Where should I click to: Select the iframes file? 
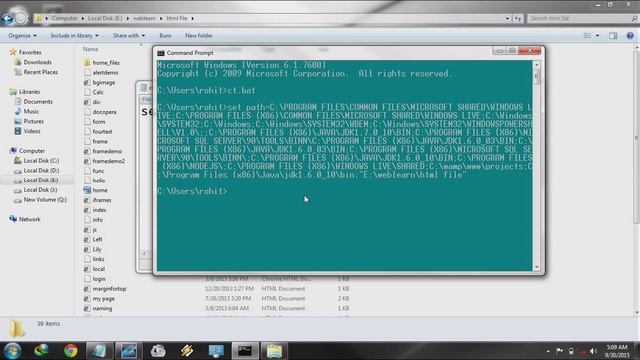coord(102,200)
